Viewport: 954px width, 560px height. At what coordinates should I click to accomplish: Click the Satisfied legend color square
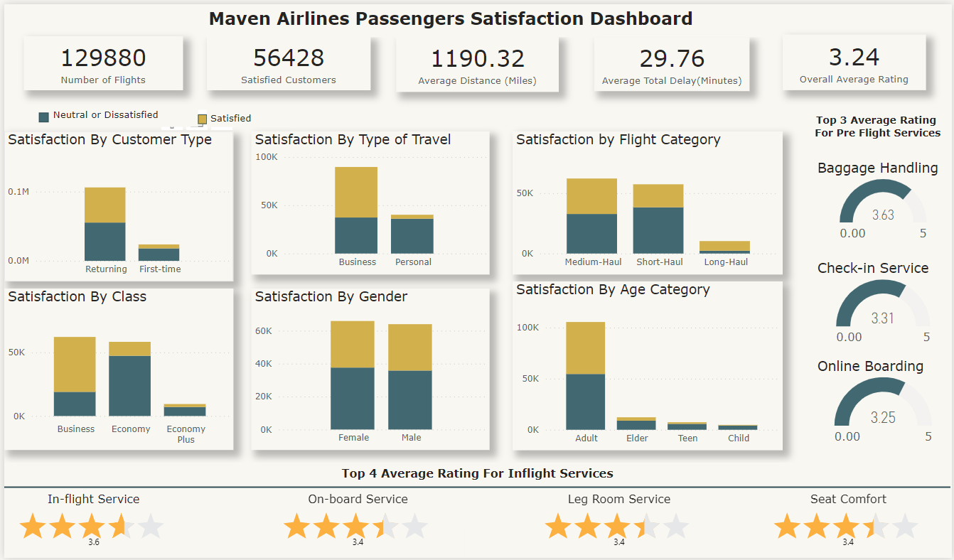pyautogui.click(x=203, y=119)
